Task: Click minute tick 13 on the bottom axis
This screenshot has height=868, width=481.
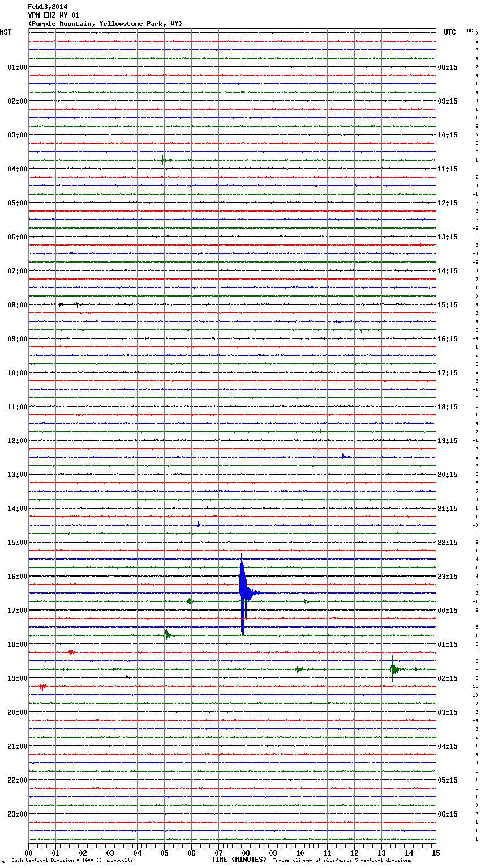Action: [381, 853]
